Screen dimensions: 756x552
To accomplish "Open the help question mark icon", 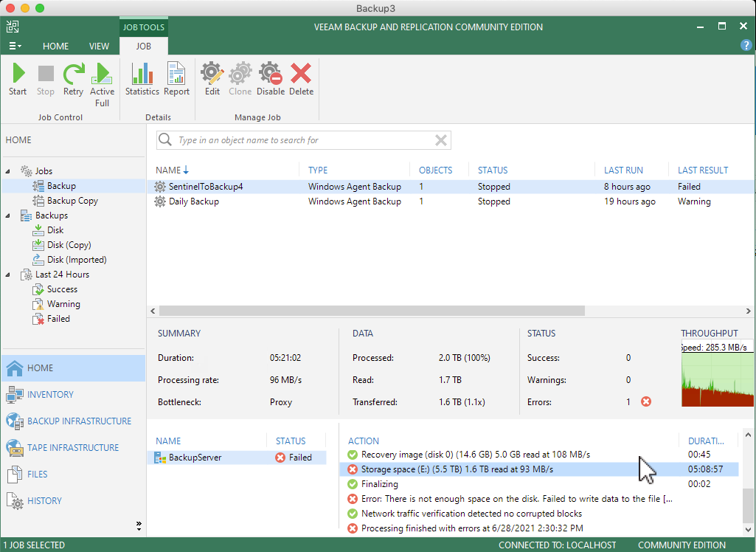I will point(746,45).
